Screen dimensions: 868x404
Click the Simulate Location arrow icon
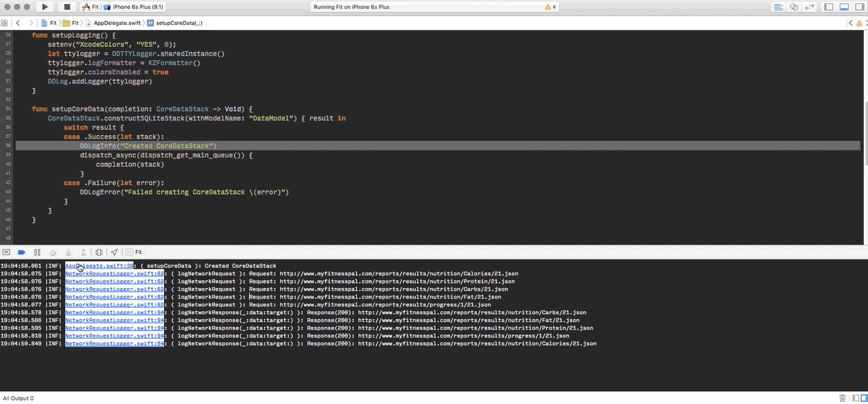[x=114, y=252]
